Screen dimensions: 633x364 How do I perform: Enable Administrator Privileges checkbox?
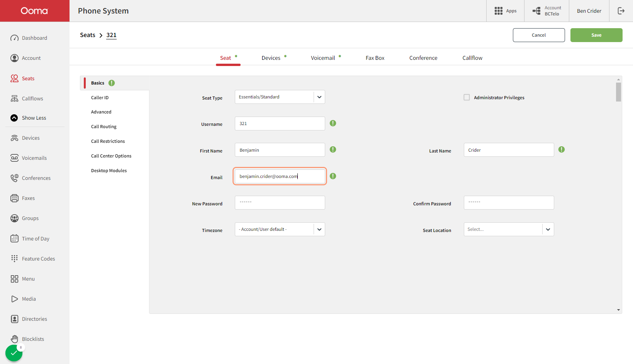point(467,97)
